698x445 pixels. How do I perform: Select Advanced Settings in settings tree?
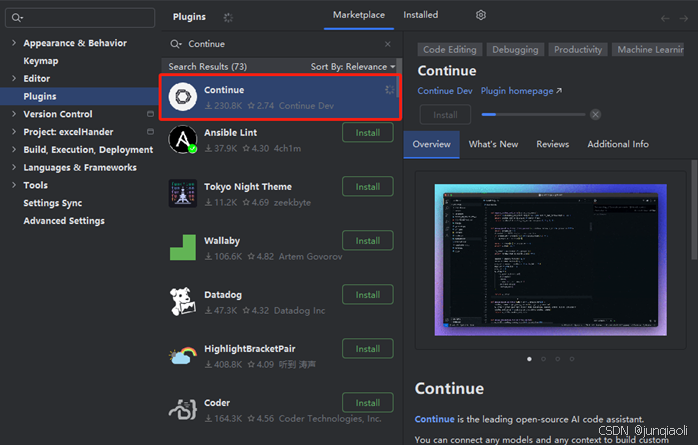(64, 221)
